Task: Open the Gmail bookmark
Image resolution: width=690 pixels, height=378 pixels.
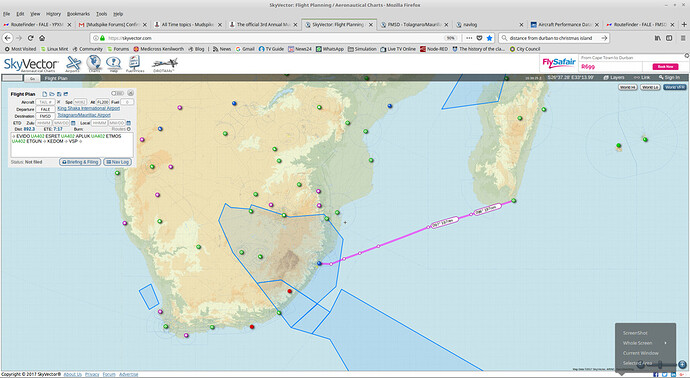Action: pyautogui.click(x=245, y=49)
